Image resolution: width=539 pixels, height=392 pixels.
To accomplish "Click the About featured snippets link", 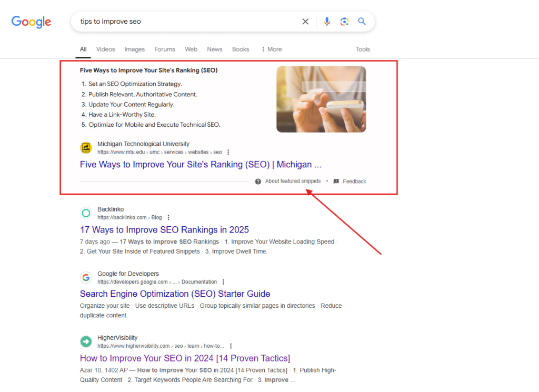I will pos(293,181).
